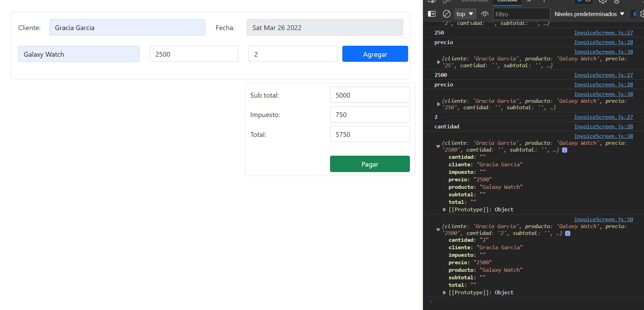Click the product field with Galaxy Watch
The height and width of the screenshot is (310, 644).
tap(79, 54)
